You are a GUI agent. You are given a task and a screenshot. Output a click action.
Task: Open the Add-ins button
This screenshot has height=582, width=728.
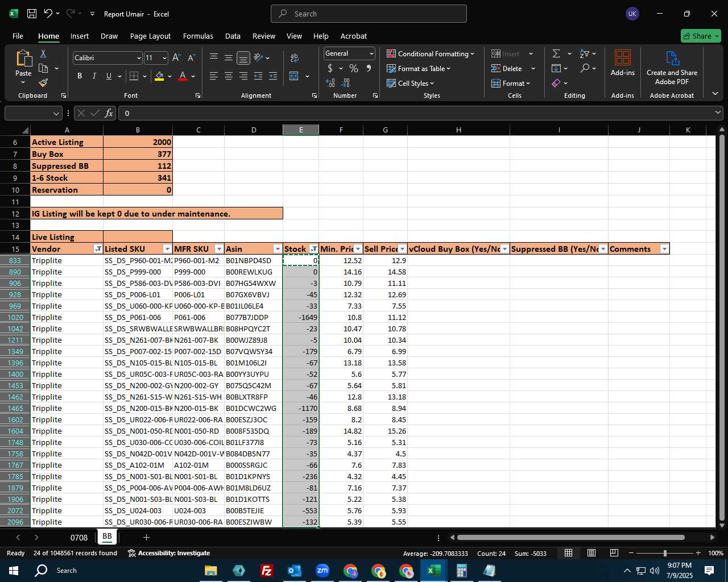point(623,63)
